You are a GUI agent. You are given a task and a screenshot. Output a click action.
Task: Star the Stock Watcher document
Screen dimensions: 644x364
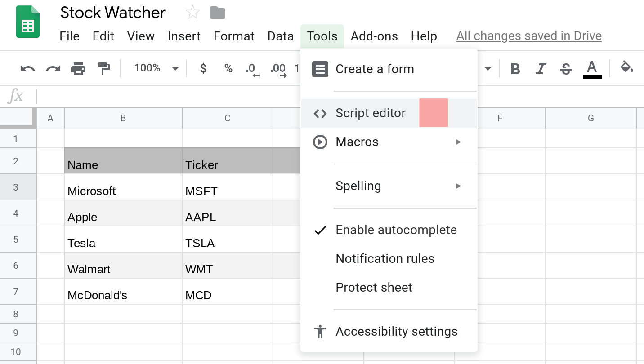pyautogui.click(x=192, y=13)
